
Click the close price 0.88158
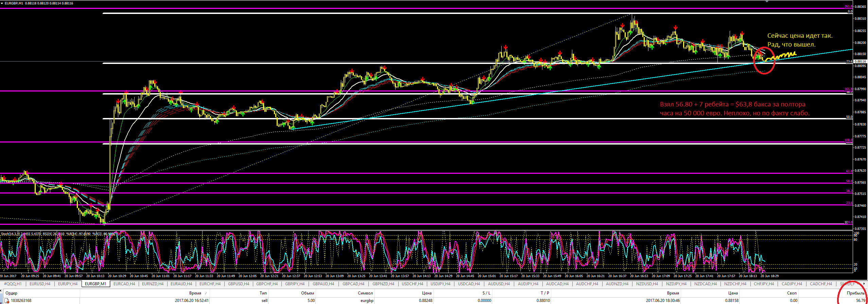click(731, 301)
